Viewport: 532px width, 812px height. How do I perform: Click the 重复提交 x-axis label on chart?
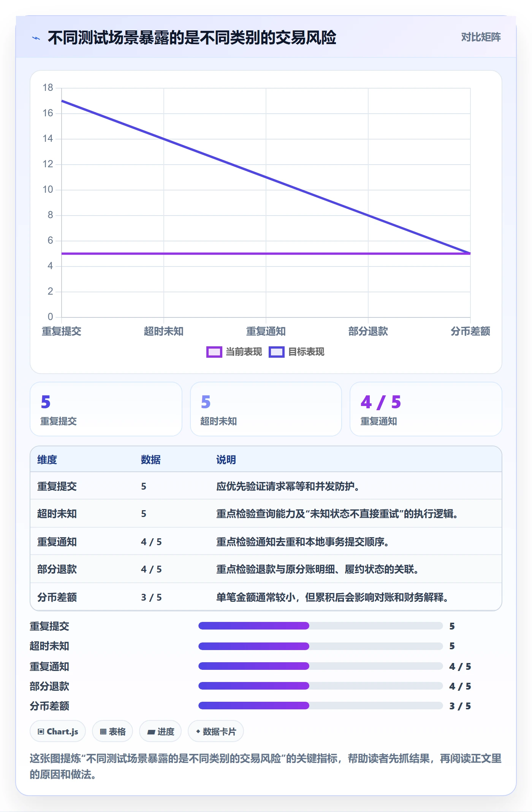point(62,331)
